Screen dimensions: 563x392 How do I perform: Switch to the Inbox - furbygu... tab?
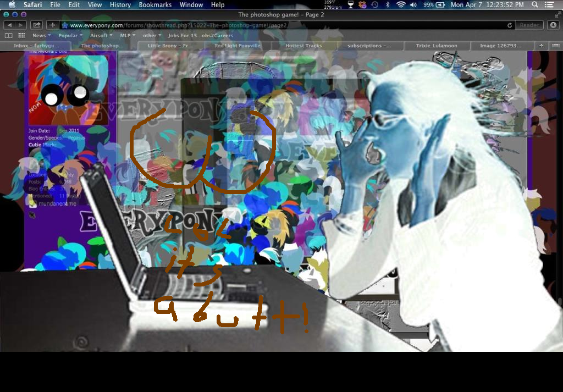click(36, 46)
